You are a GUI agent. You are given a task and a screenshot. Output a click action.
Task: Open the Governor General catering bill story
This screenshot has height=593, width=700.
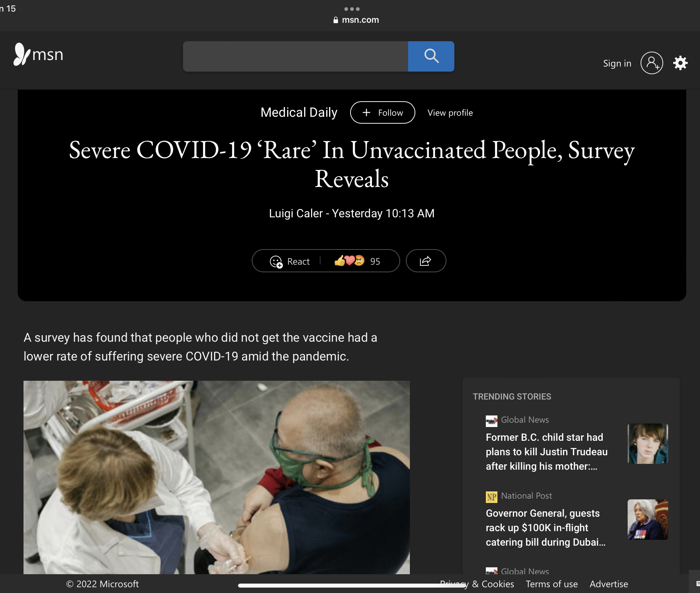coord(546,528)
